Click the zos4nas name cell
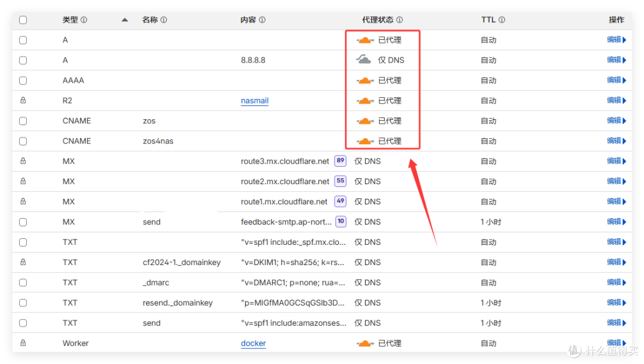The height and width of the screenshot is (364, 644). [158, 141]
